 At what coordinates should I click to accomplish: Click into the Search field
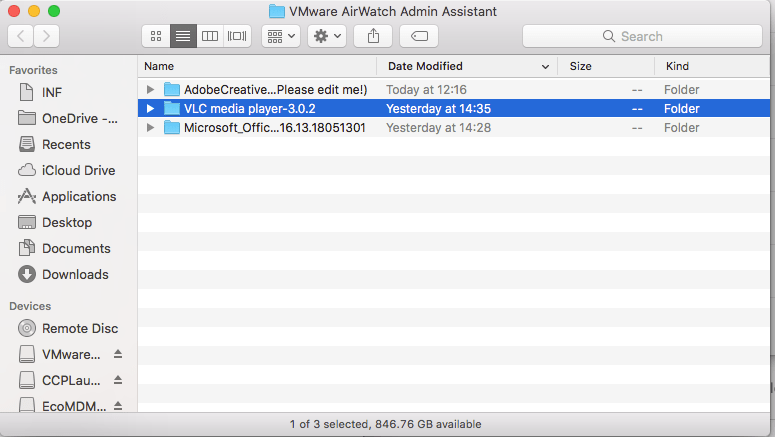pos(642,36)
